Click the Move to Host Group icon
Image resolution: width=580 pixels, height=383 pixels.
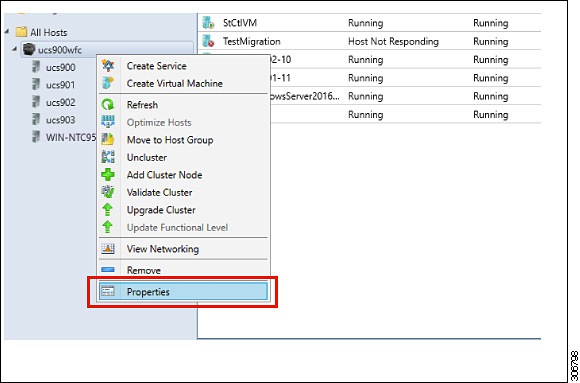(108, 140)
